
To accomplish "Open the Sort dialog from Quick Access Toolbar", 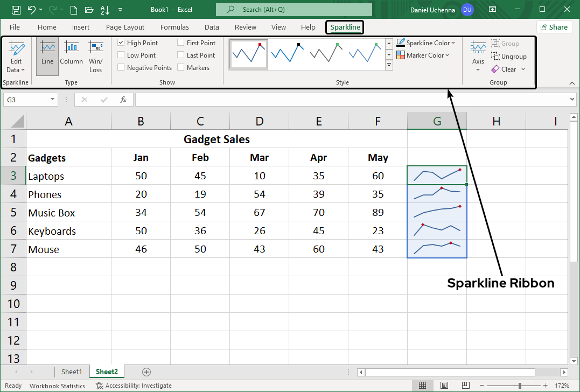I will click(104, 9).
